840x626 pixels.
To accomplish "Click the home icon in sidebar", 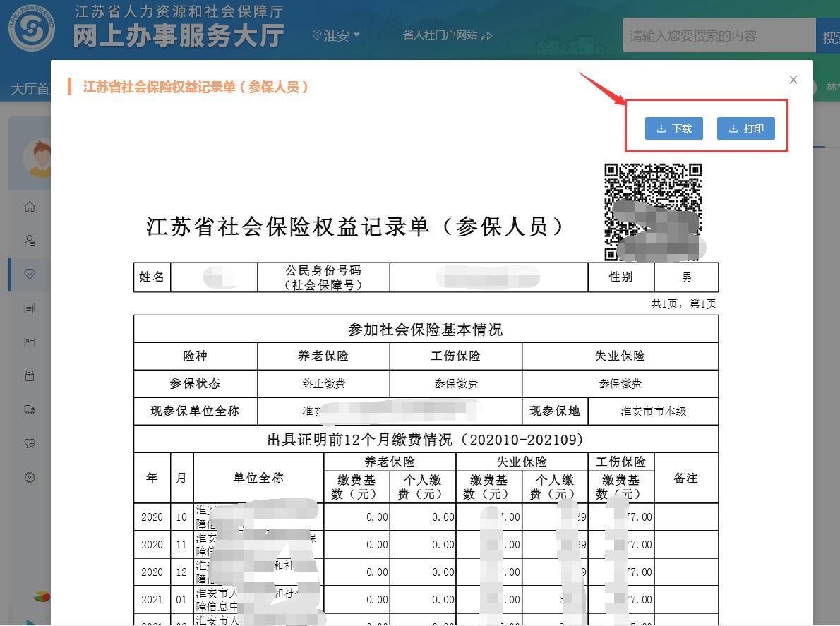I will tap(30, 207).
